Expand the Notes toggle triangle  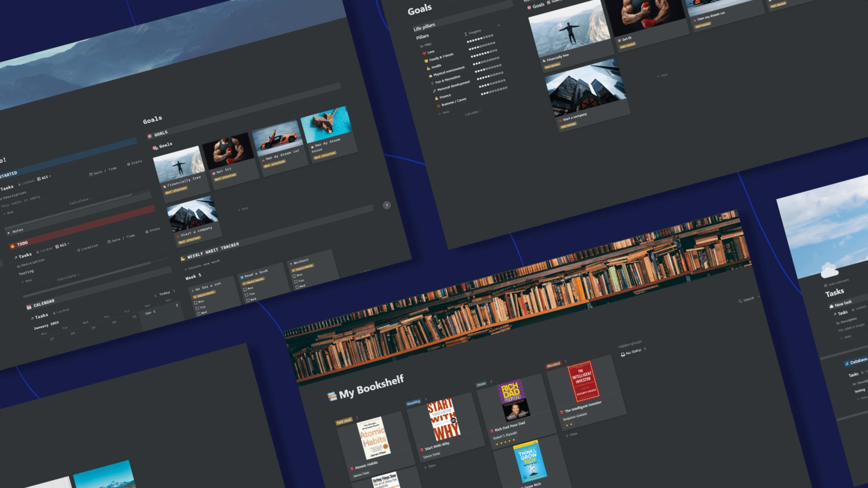click(9, 233)
